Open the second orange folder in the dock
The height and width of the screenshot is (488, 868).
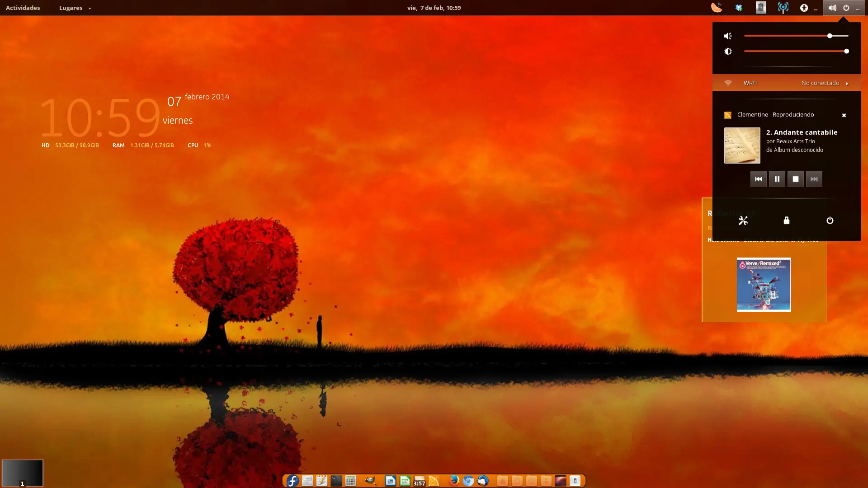(x=517, y=481)
